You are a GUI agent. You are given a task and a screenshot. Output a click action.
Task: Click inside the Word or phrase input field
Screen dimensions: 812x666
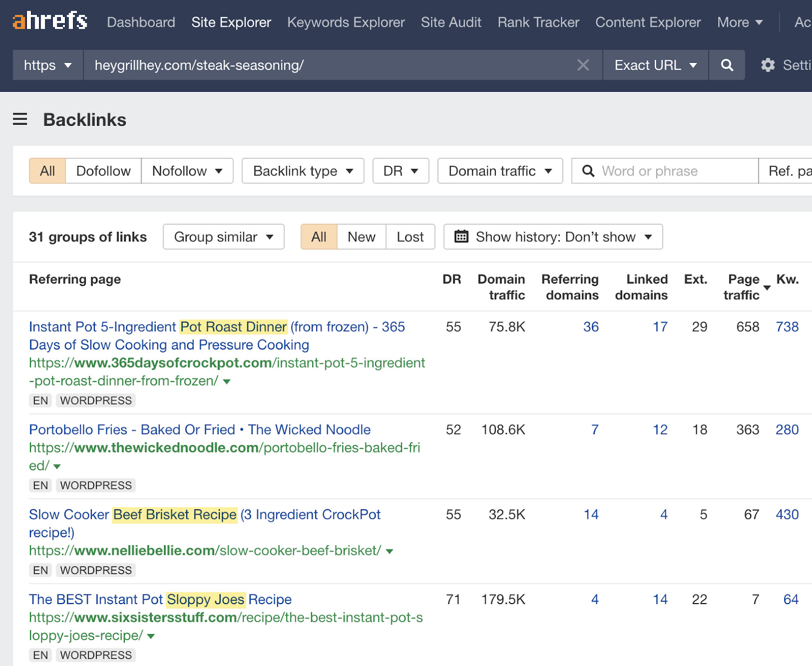tap(660, 171)
